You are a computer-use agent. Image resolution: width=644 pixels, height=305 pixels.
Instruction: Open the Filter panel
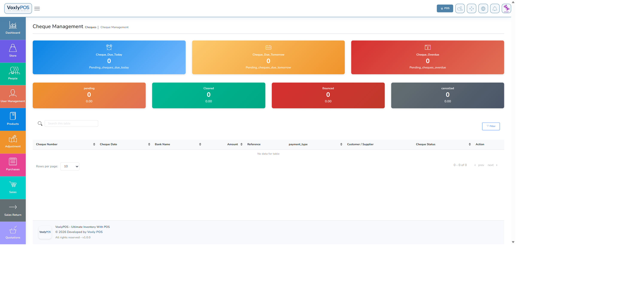491,126
